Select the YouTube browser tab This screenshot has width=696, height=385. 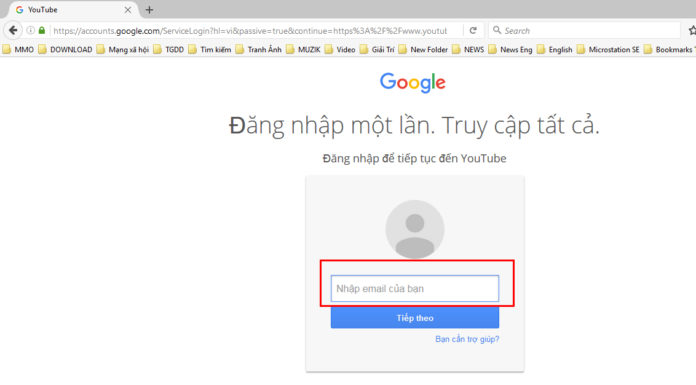73,10
